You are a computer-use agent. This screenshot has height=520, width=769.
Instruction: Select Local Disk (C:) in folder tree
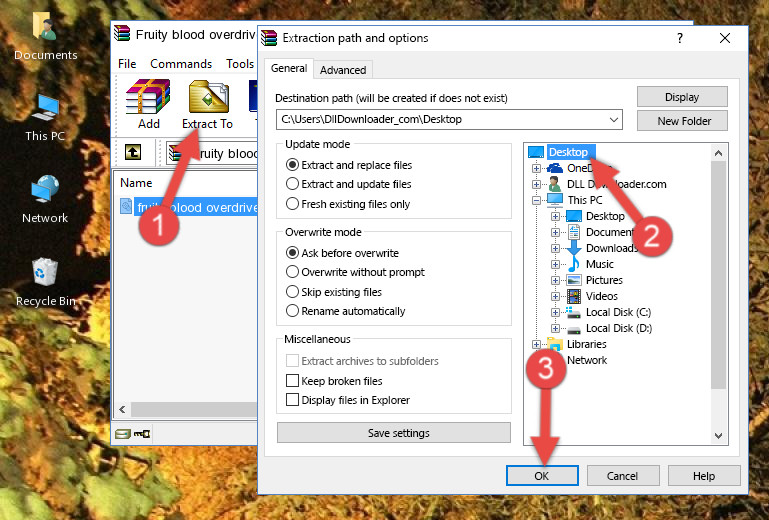tap(617, 312)
